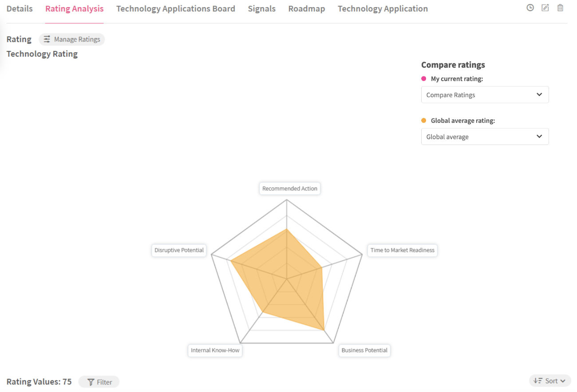Open the Technology Applications Board tab
Image resolution: width=577 pixels, height=392 pixels.
pos(176,9)
